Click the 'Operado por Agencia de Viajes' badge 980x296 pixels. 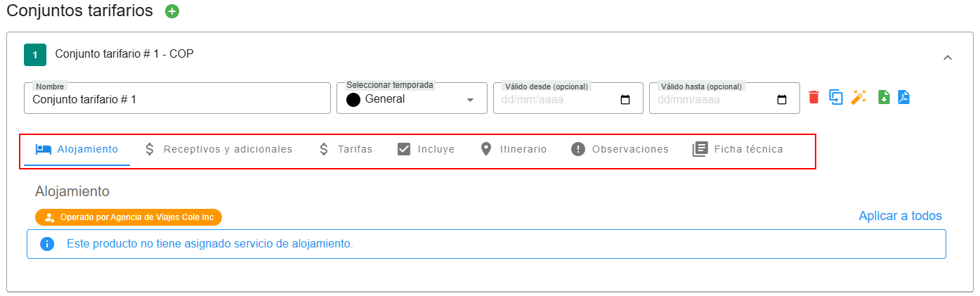click(x=129, y=217)
